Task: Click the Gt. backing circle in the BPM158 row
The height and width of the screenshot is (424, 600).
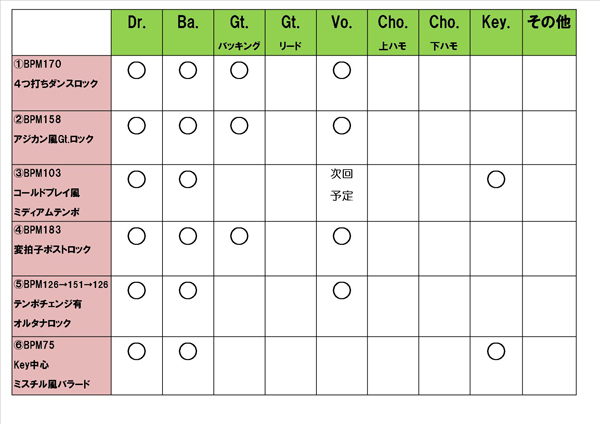Action: pyautogui.click(x=238, y=126)
